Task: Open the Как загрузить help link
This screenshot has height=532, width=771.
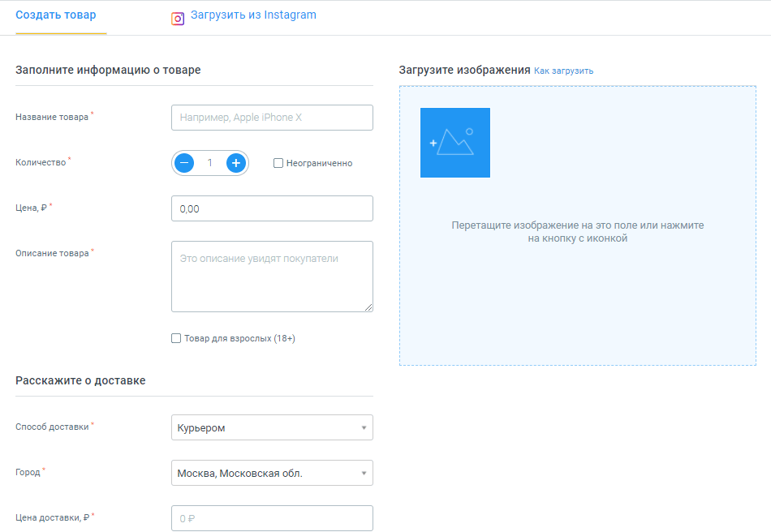Action: pos(563,71)
